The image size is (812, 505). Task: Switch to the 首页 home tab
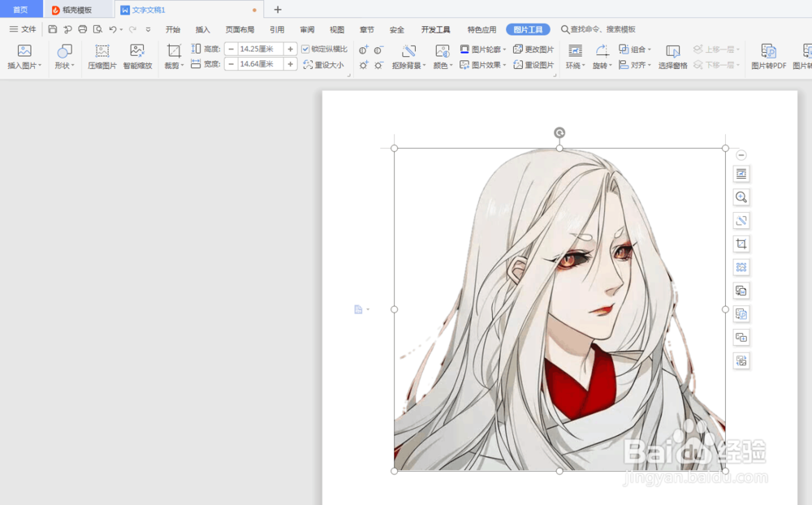21,10
